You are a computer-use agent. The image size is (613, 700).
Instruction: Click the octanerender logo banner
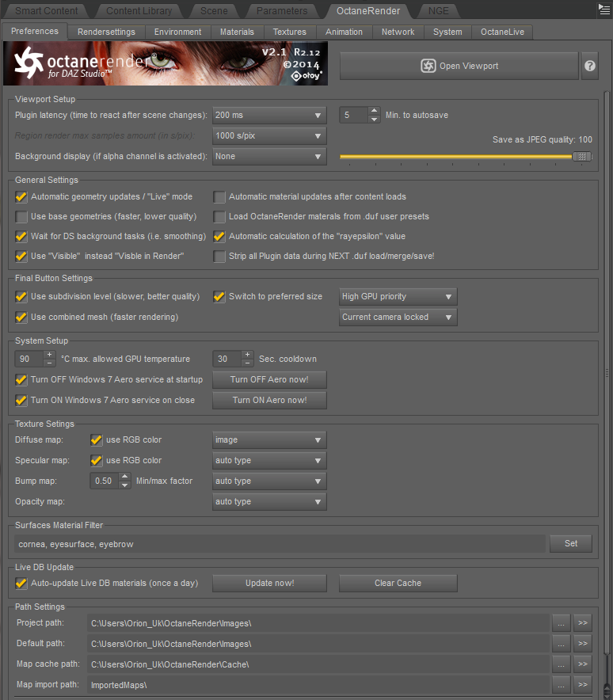(166, 63)
